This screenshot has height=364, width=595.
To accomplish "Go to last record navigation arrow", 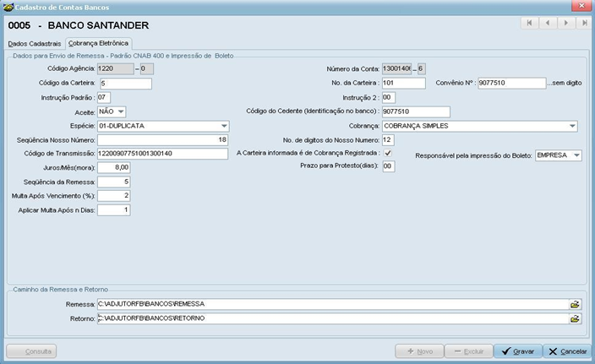I will click(583, 23).
